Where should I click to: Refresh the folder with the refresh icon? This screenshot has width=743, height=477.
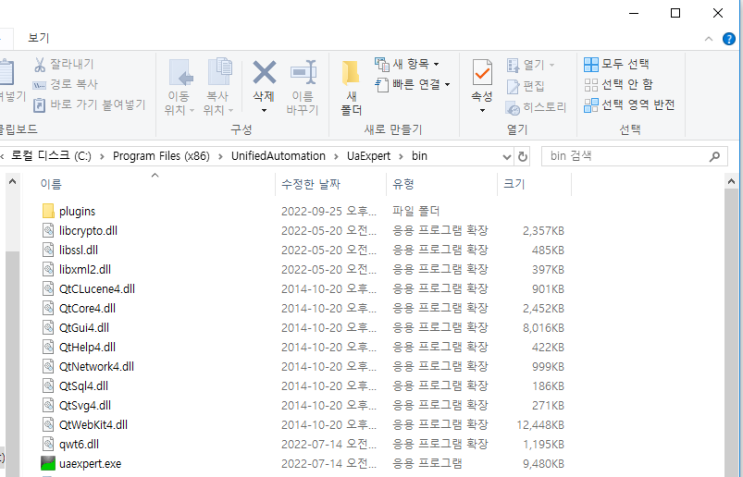pyautogui.click(x=523, y=156)
